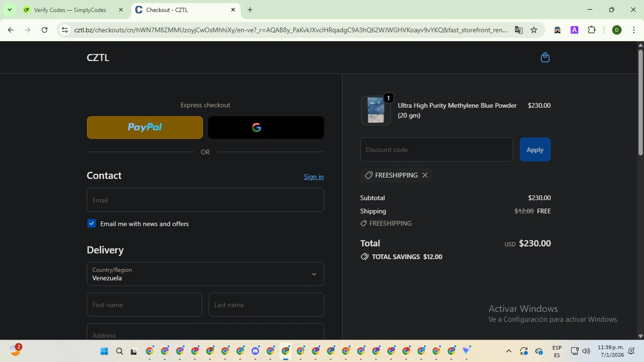Click the CZTL store logo
This screenshot has width=644, height=362.
pos(98,58)
